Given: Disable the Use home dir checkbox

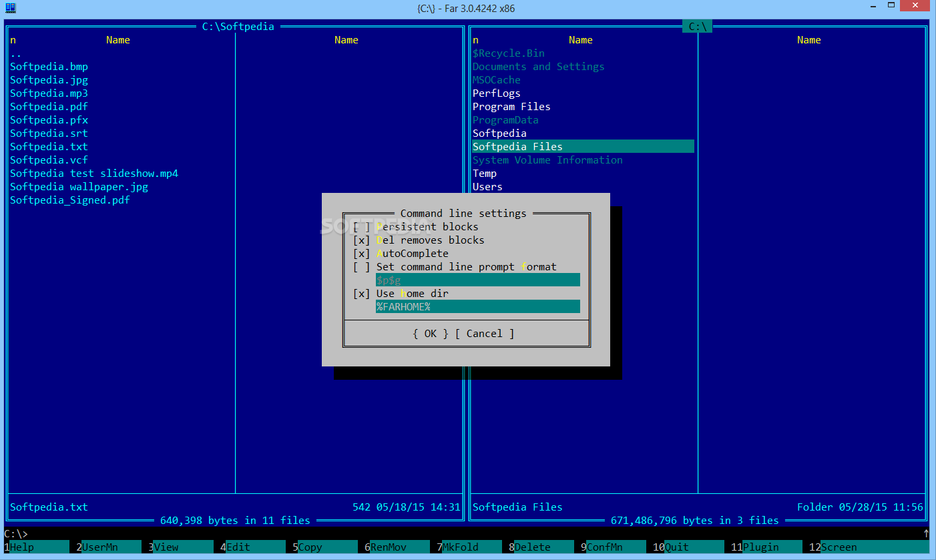Looking at the screenshot, I should [361, 294].
